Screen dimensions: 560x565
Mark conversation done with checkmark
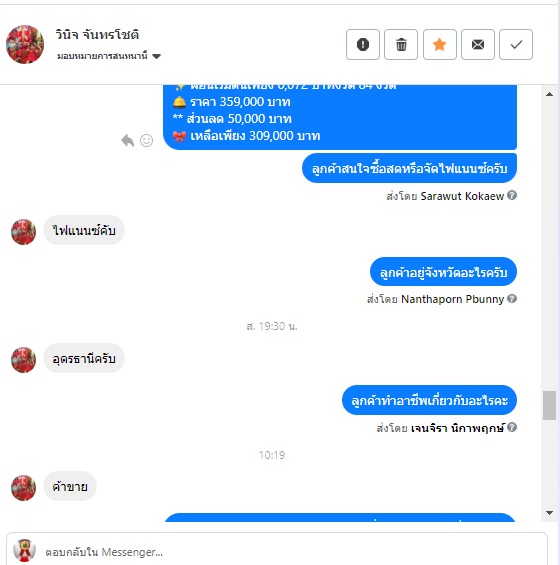click(516, 44)
